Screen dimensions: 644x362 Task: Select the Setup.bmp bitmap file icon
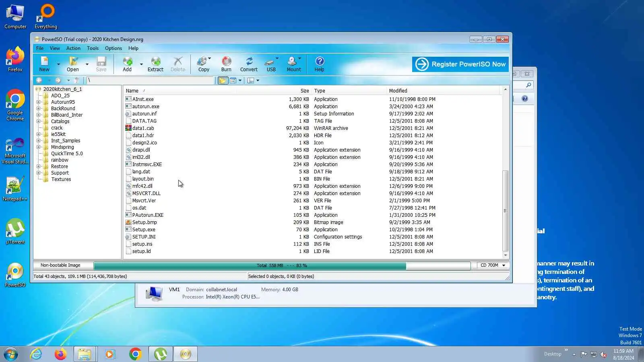(x=128, y=222)
